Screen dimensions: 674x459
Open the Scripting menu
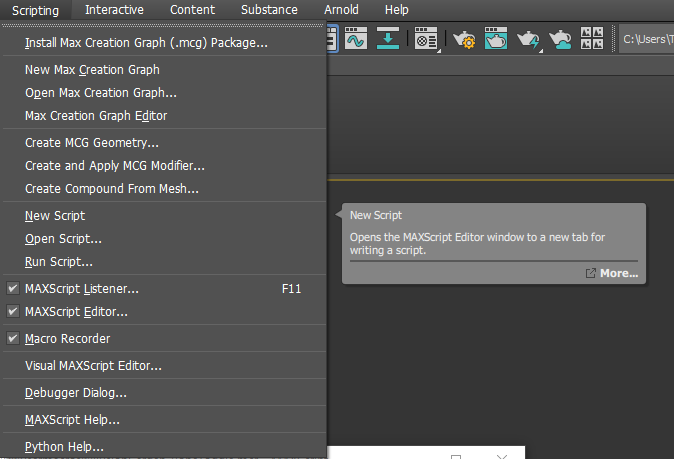click(35, 10)
